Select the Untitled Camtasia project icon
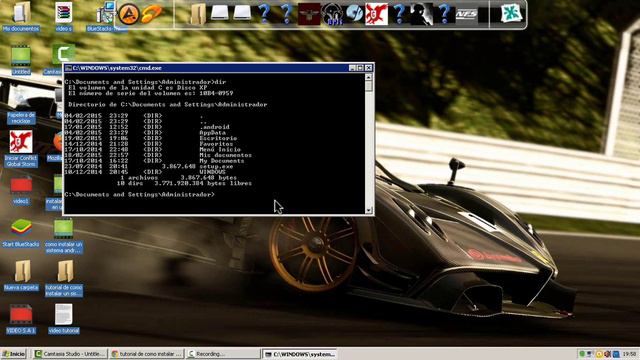Screen dimensions: 640x360 [x=21, y=60]
